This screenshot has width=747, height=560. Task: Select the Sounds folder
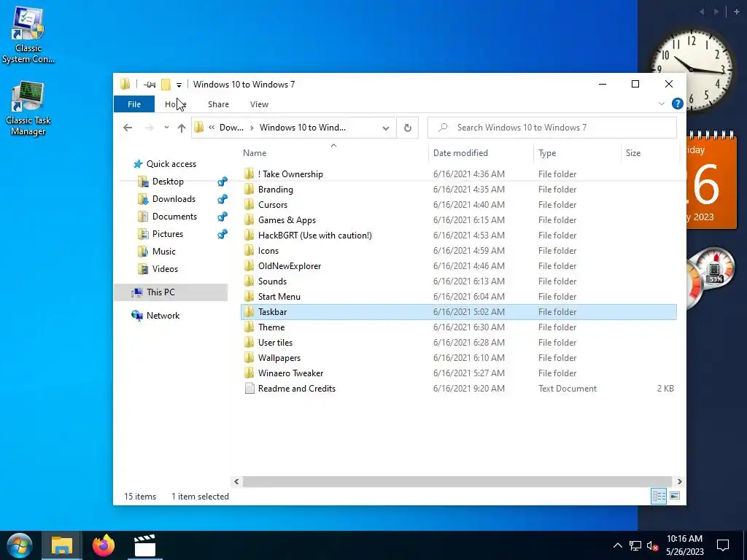tap(458, 281)
